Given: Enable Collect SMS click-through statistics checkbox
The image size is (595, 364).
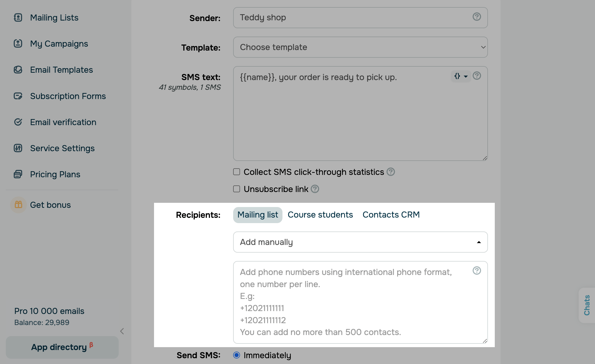Looking at the screenshot, I should point(237,172).
